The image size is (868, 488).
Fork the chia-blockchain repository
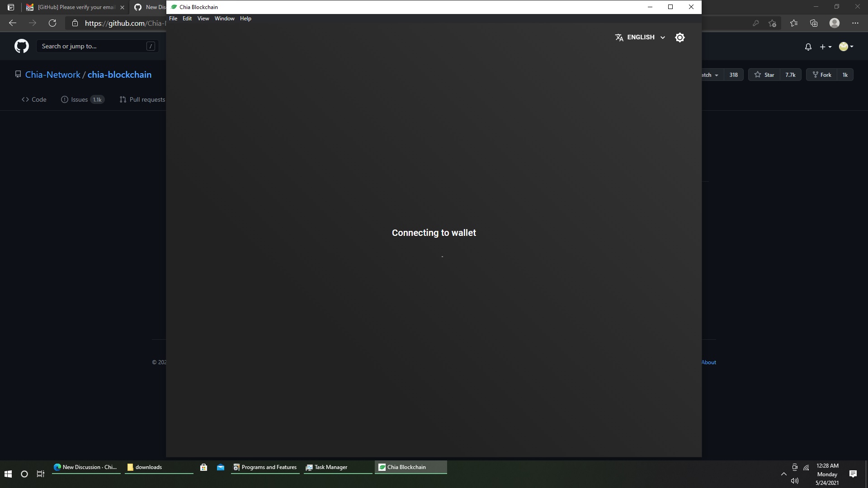click(x=822, y=75)
